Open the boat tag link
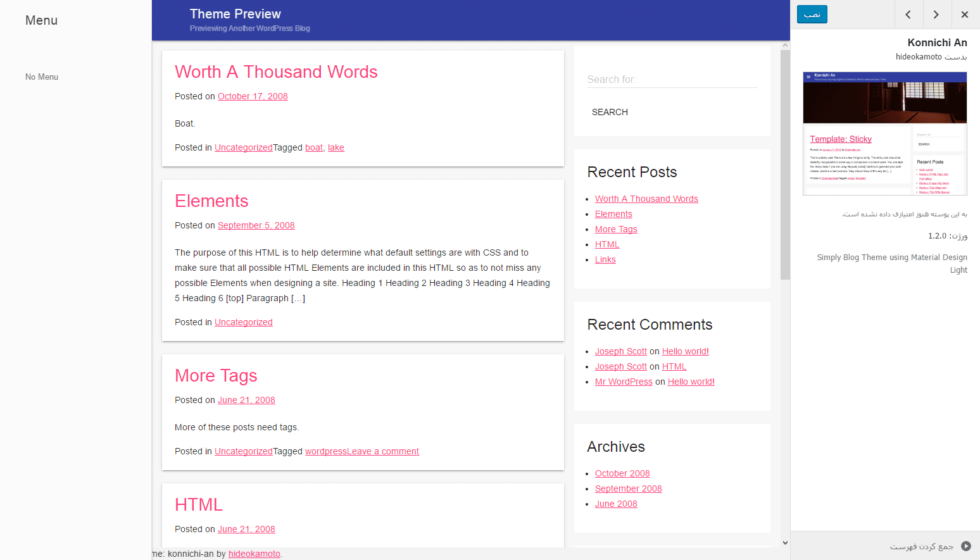The height and width of the screenshot is (560, 980). 314,147
